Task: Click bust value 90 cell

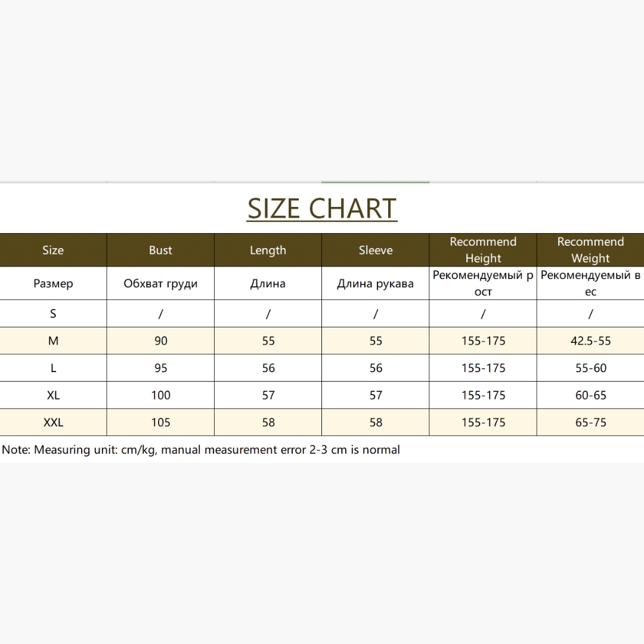Action: 160,341
